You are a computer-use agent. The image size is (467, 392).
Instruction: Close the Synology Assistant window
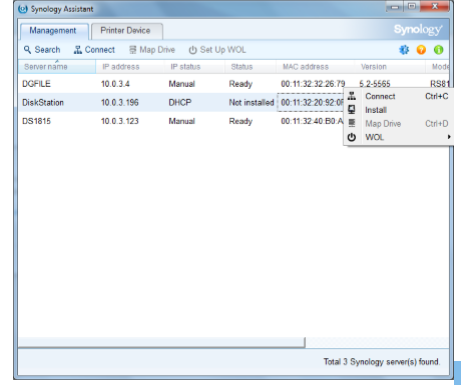click(435, 6)
